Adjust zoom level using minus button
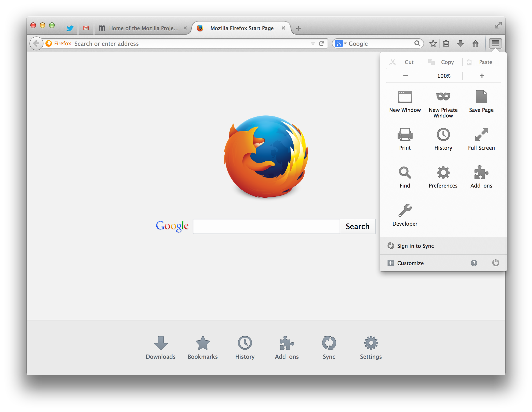 [405, 75]
